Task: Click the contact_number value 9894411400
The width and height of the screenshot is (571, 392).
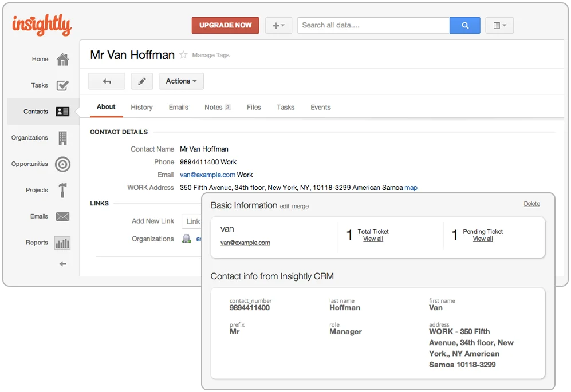Action: 250,308
